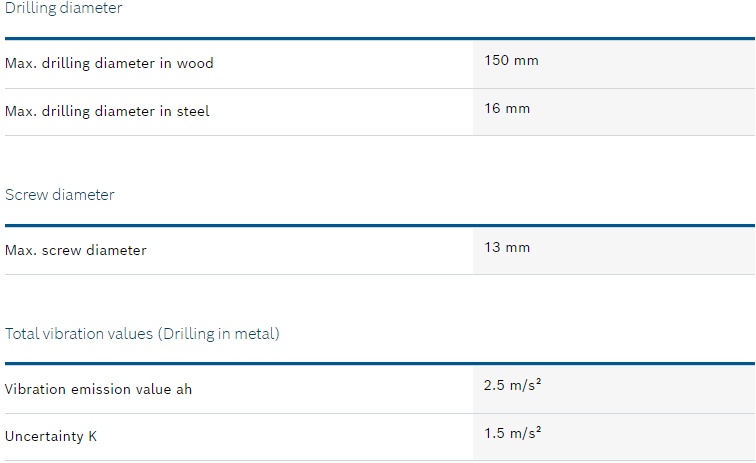Select the Max. drilling diameter in wood label

tap(109, 63)
